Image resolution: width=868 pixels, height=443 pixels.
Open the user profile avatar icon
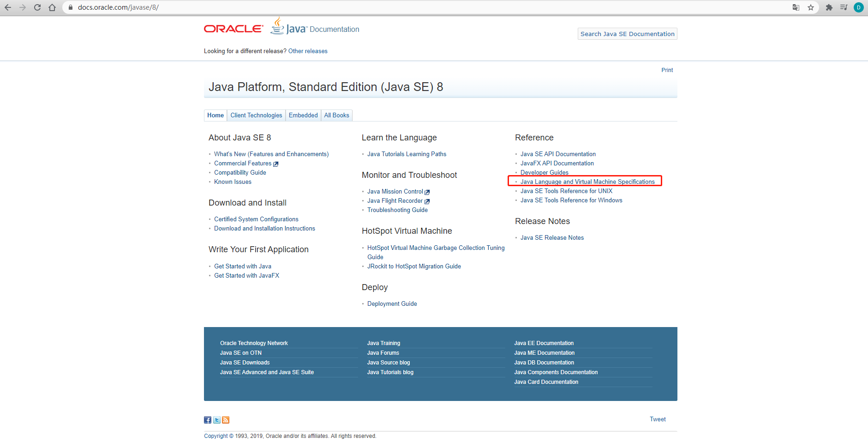[x=859, y=7]
